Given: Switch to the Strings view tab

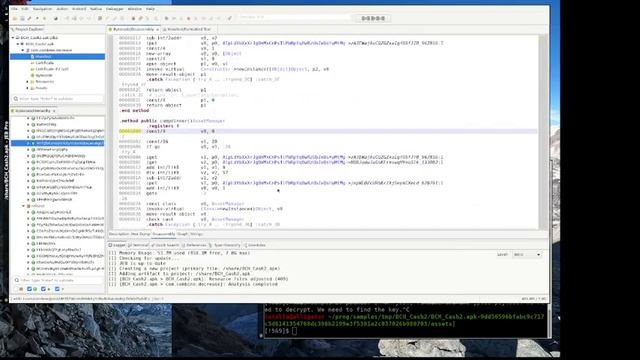Looking at the screenshot, I should 196,234.
